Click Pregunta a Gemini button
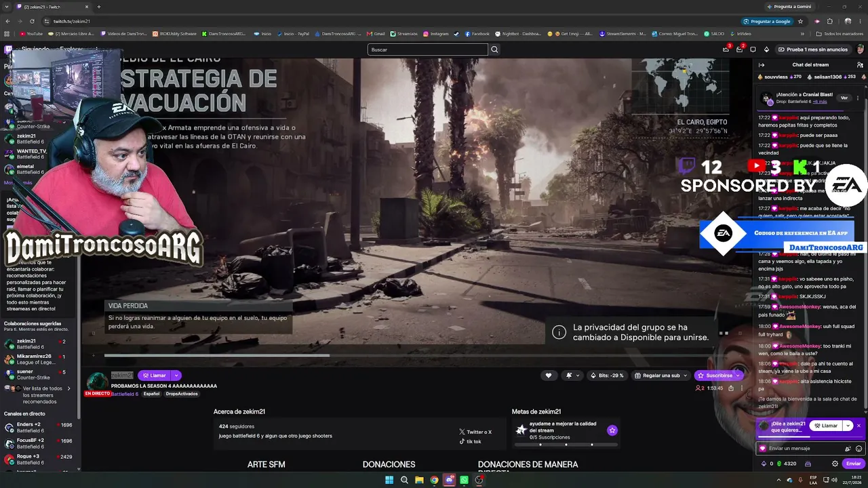Viewport: 868px width, 488px height. (x=789, y=7)
